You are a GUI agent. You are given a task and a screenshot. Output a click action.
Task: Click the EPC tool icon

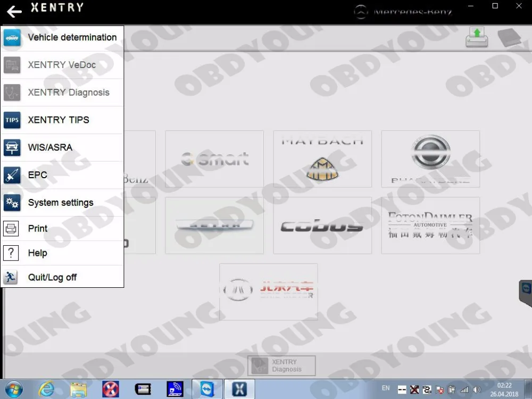(x=12, y=175)
